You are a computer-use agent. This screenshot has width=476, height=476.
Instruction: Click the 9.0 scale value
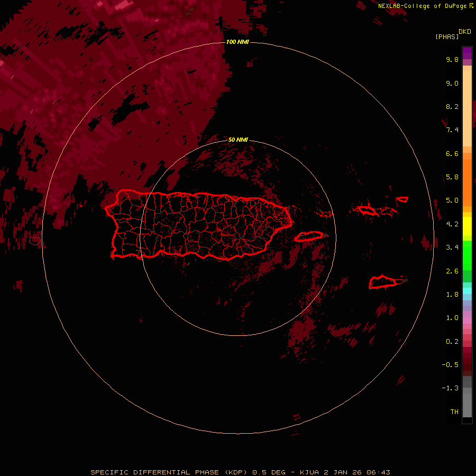[x=452, y=83]
